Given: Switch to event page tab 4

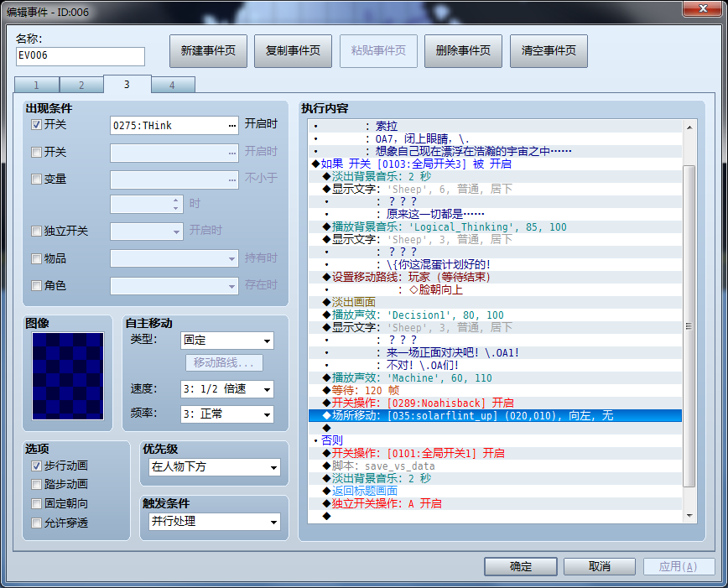Looking at the screenshot, I should 173,85.
